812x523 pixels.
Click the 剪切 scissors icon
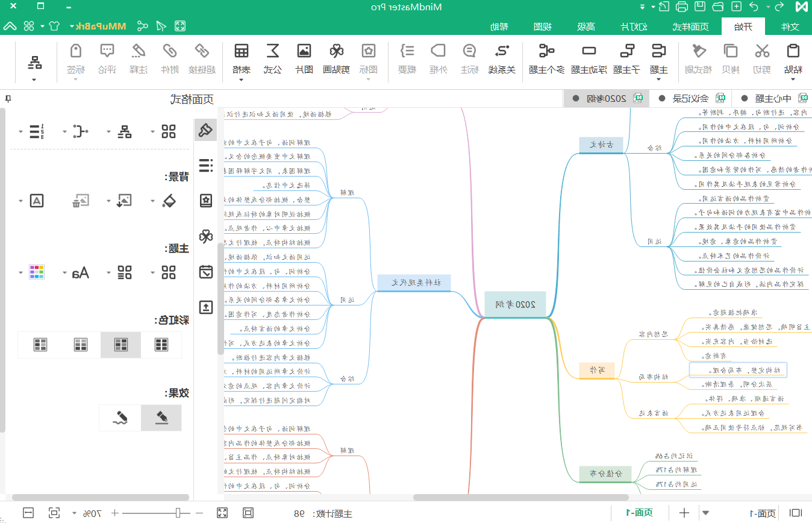coord(763,52)
